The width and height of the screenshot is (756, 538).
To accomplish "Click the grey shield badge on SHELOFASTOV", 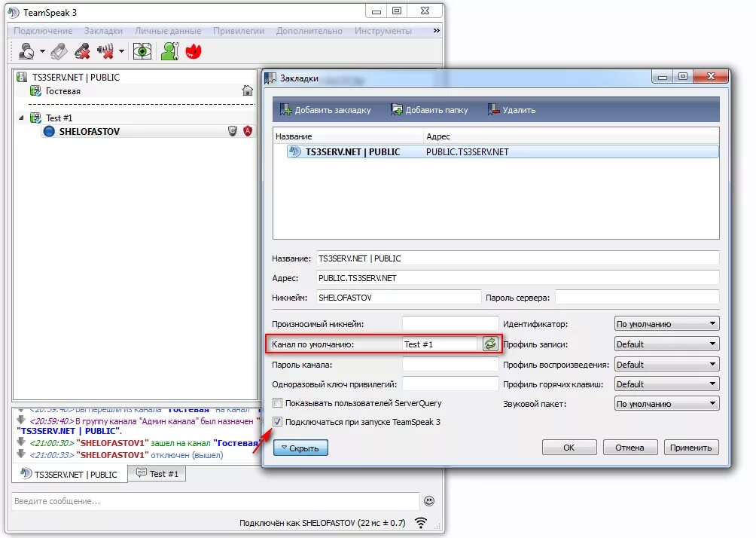I will point(233,131).
